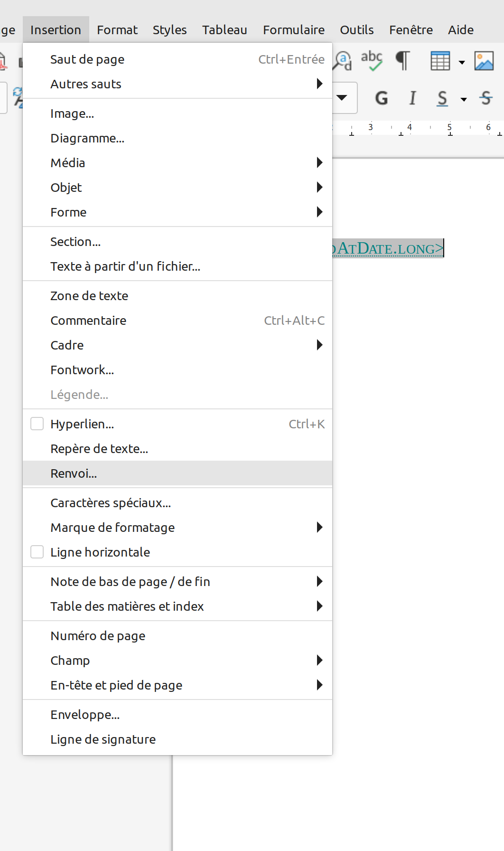
Task: Apply strikethrough (barré) formatting
Action: coord(485,98)
